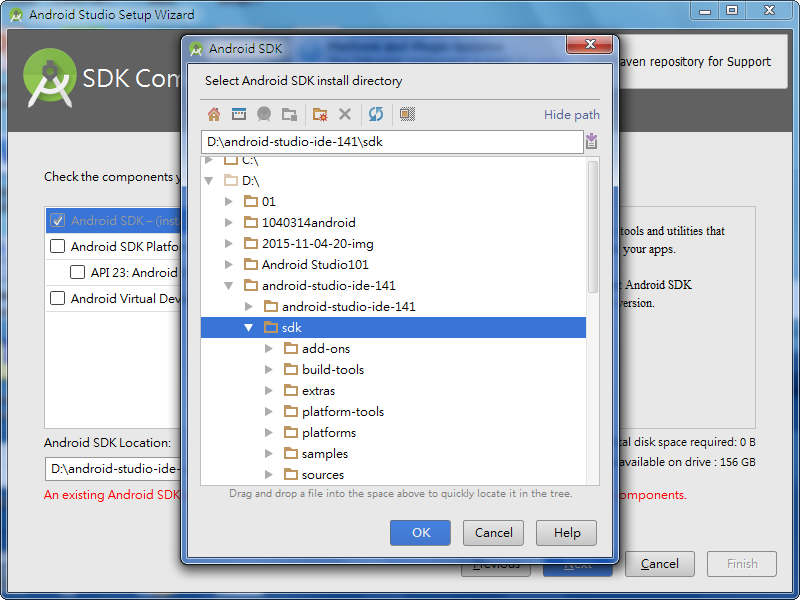Viewport: 800px width, 600px height.
Task: Expand the platforms folder arrow
Action: pyautogui.click(x=268, y=433)
